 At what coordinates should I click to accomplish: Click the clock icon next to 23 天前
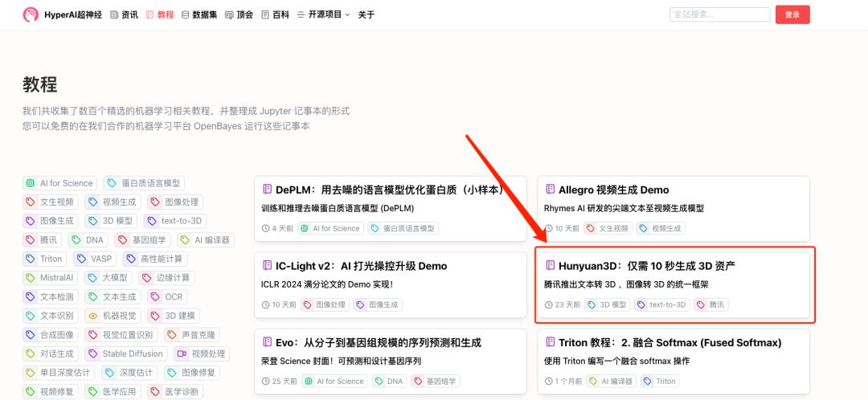point(549,304)
